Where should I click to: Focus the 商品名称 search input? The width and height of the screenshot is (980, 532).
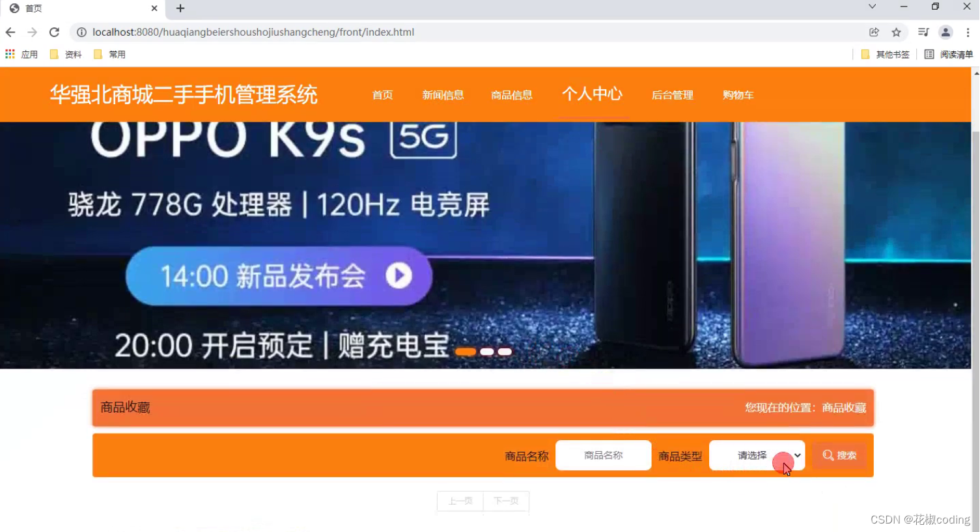coord(603,455)
